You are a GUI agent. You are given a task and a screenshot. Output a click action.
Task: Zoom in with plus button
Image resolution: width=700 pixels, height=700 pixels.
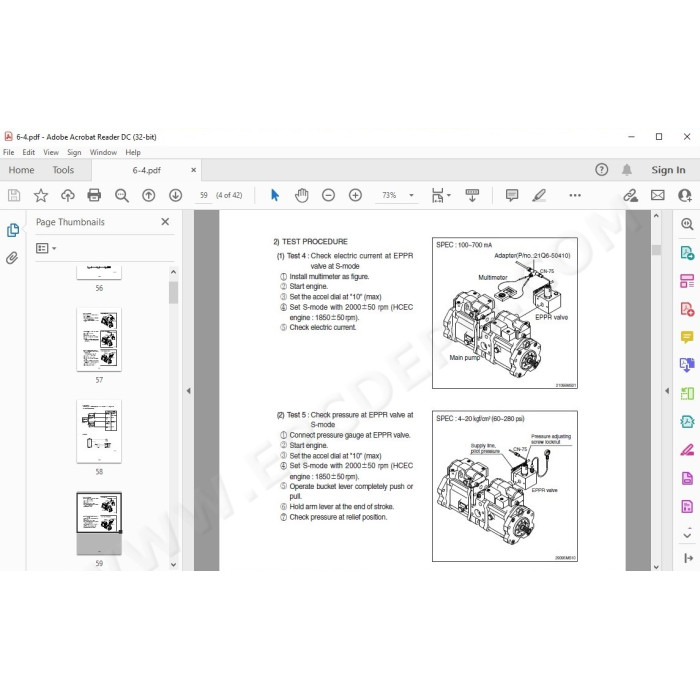point(355,195)
